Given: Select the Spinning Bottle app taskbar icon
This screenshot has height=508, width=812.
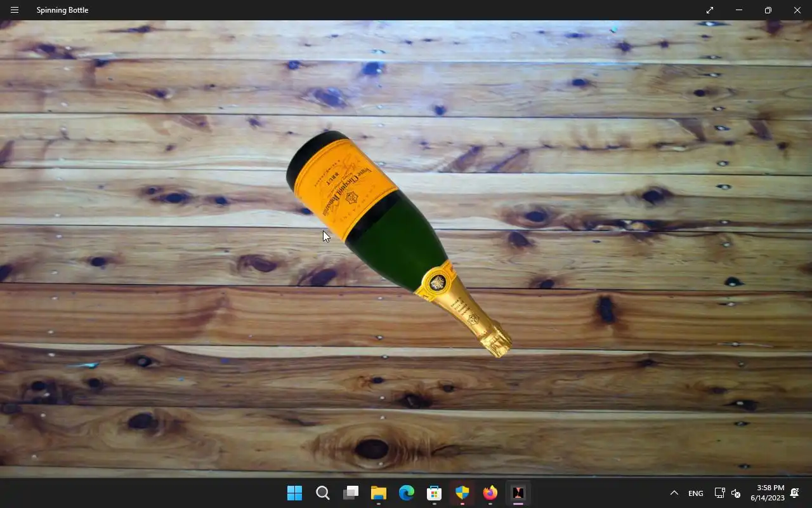Looking at the screenshot, I should [518, 493].
